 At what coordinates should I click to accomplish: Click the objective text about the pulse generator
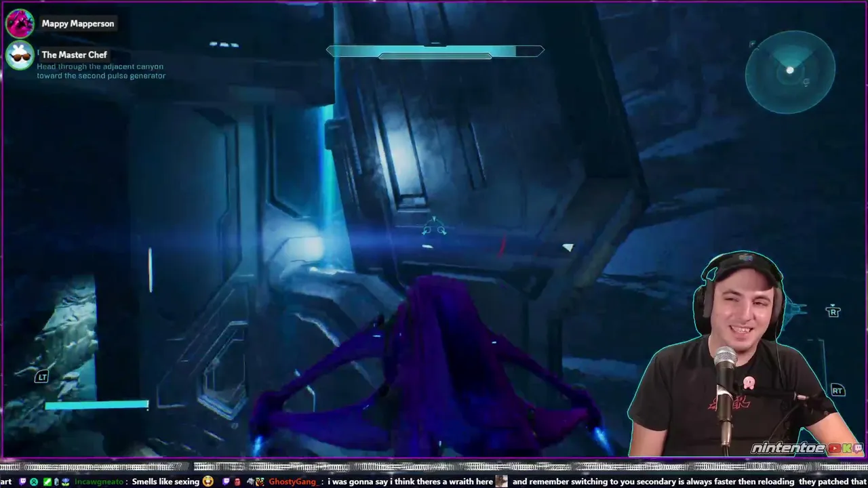[x=101, y=71]
